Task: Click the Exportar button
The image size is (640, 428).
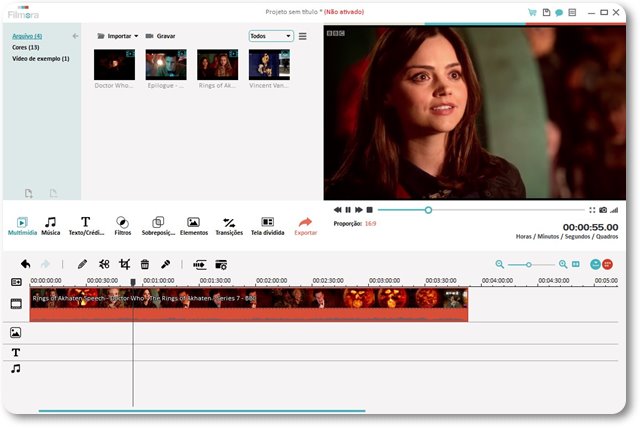Action: (305, 226)
